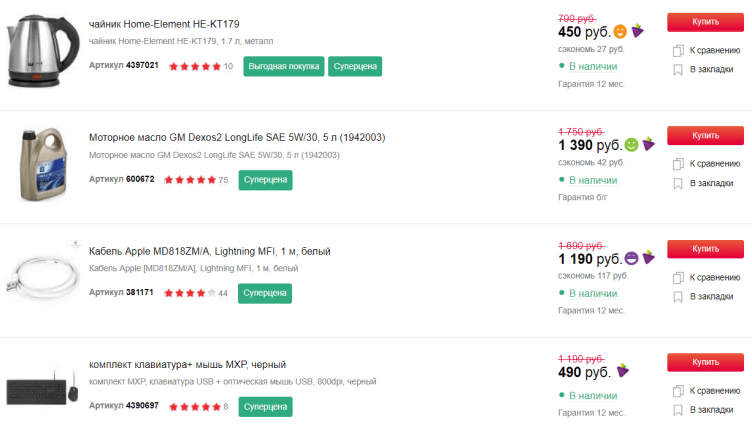Click the К сравнению link for the MXP keyboard set

(x=715, y=391)
